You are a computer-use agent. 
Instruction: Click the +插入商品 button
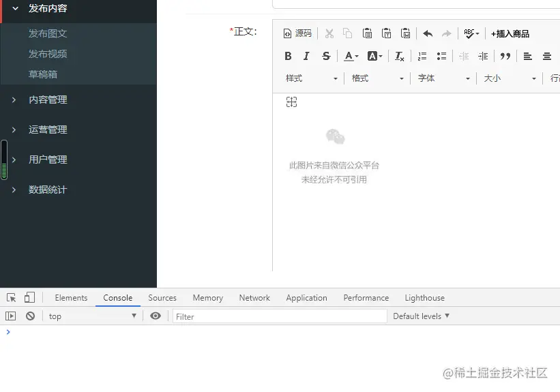510,33
